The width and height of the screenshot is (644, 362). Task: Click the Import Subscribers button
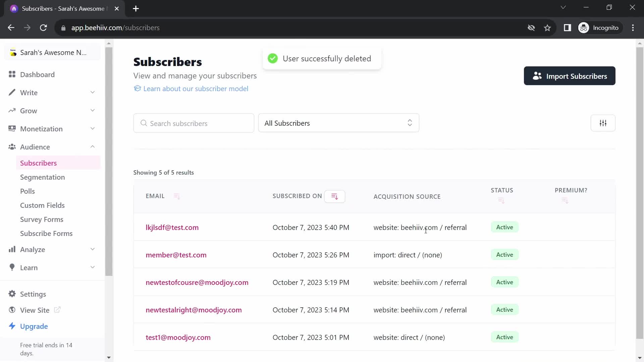click(x=571, y=76)
